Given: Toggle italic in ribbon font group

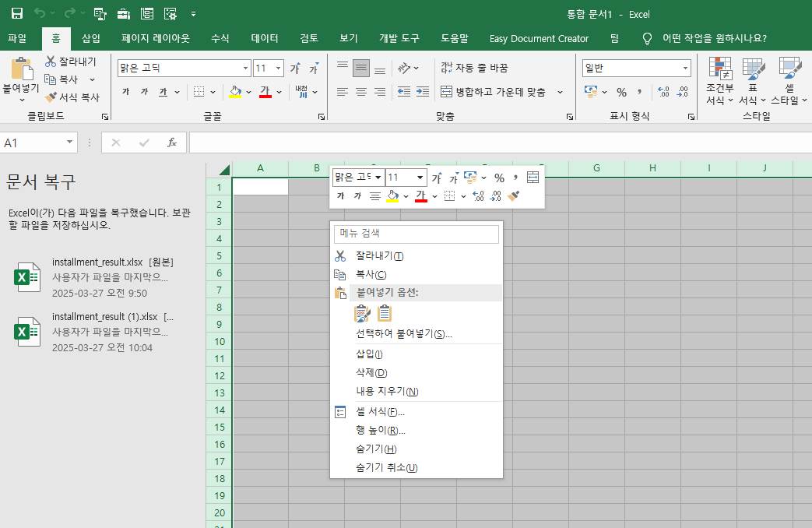Looking at the screenshot, I should 145,92.
